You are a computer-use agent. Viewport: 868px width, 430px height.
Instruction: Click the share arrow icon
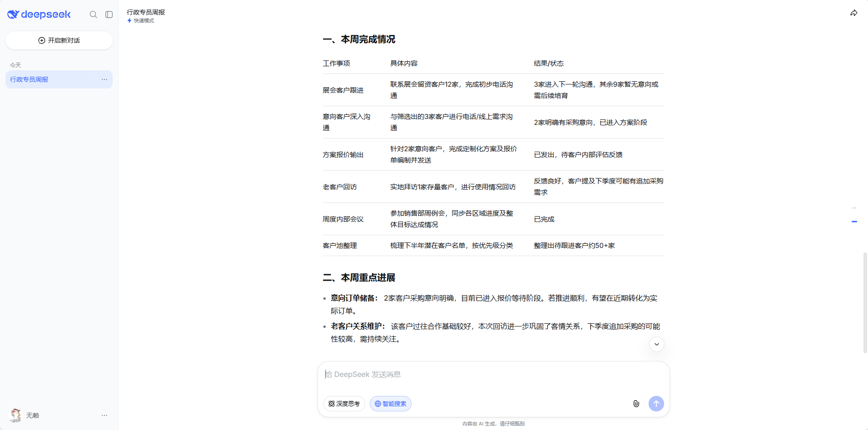[x=854, y=13]
